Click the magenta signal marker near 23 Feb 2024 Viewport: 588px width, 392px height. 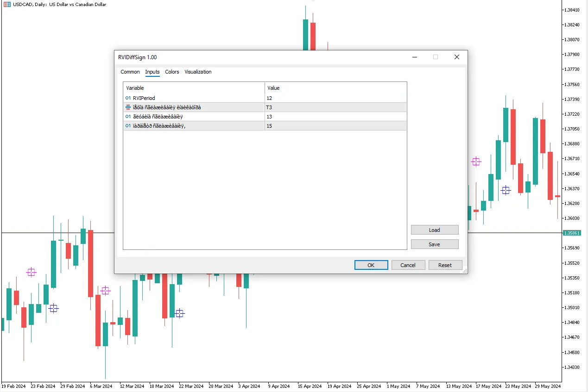point(31,272)
